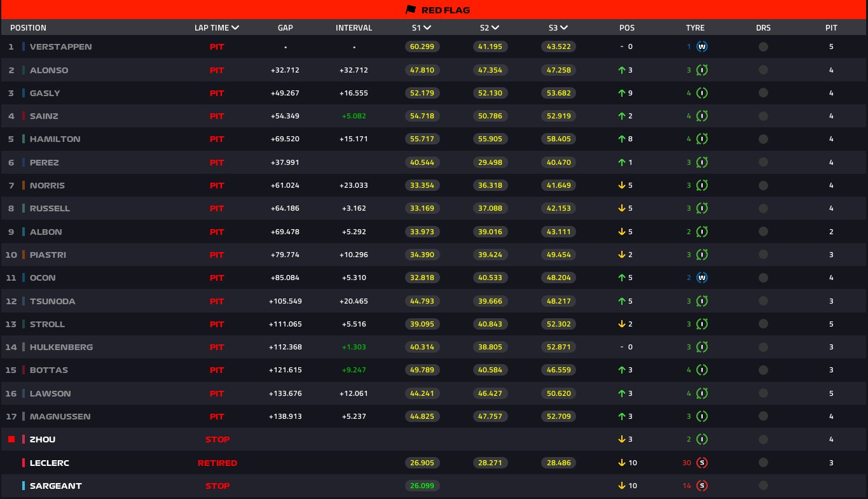Click Ocon's 32.818 sector one time
The image size is (868, 499).
(x=422, y=278)
